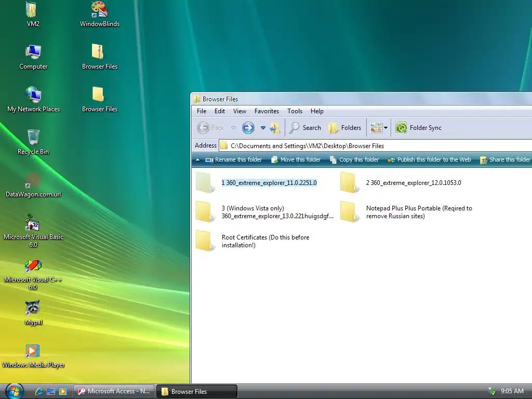Open the Favorites menu
The height and width of the screenshot is (399, 532).
(x=267, y=111)
